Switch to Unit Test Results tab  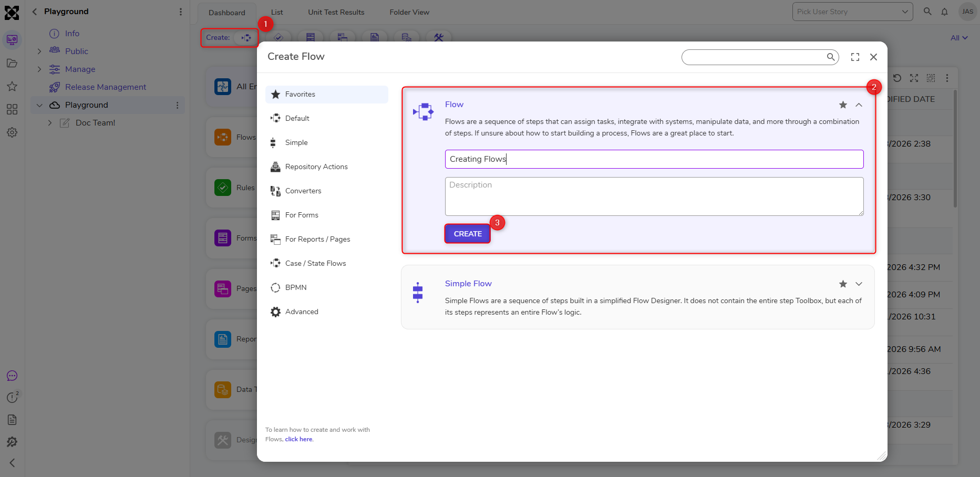coord(336,12)
